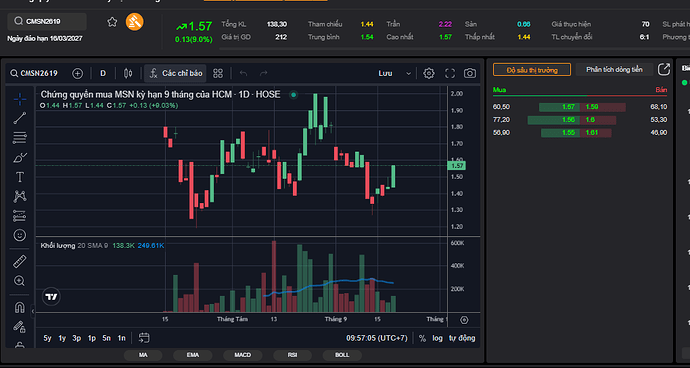This screenshot has width=690, height=368.
Task: Open chart symbol search CMSN2619
Action: (x=34, y=74)
